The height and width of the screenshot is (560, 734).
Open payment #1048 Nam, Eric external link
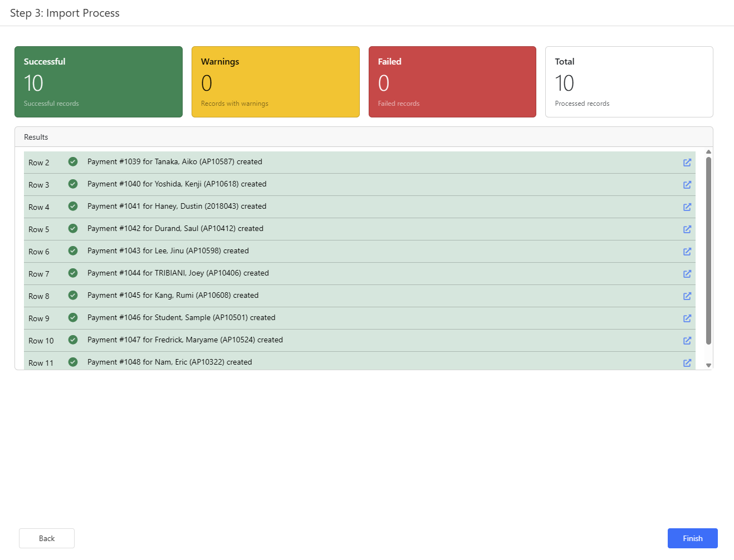[687, 362]
